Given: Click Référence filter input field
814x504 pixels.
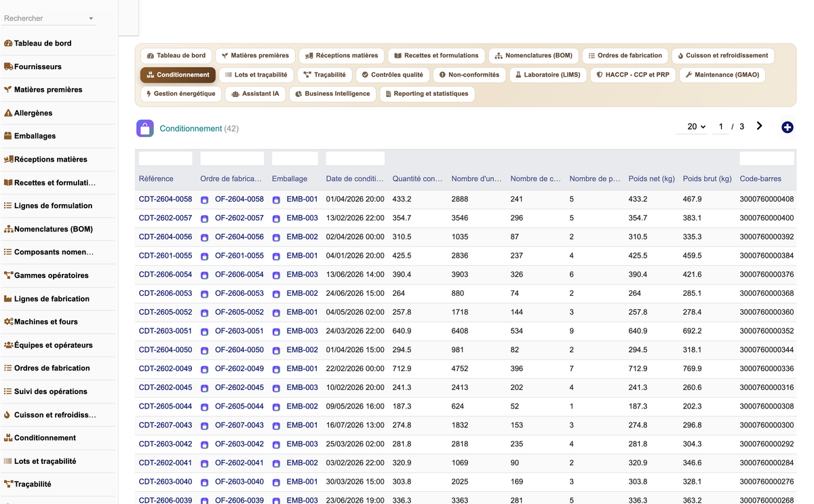Looking at the screenshot, I should coord(166,159).
